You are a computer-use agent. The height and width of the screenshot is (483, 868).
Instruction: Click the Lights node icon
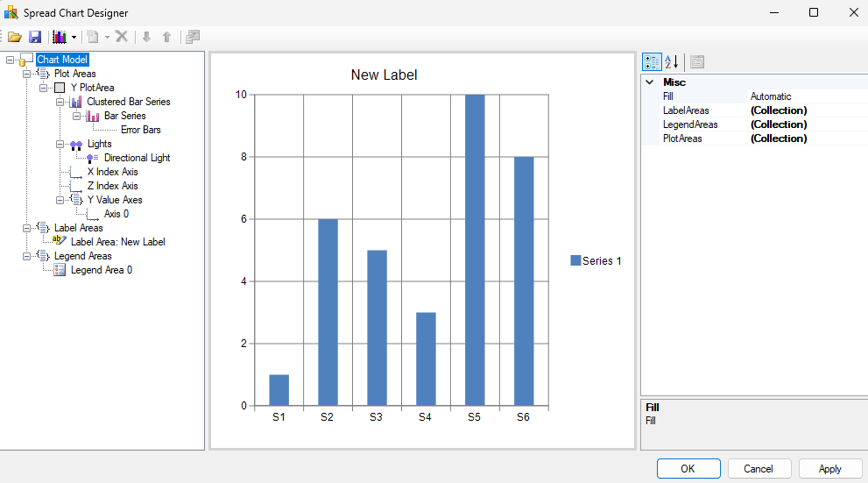pyautogui.click(x=76, y=145)
